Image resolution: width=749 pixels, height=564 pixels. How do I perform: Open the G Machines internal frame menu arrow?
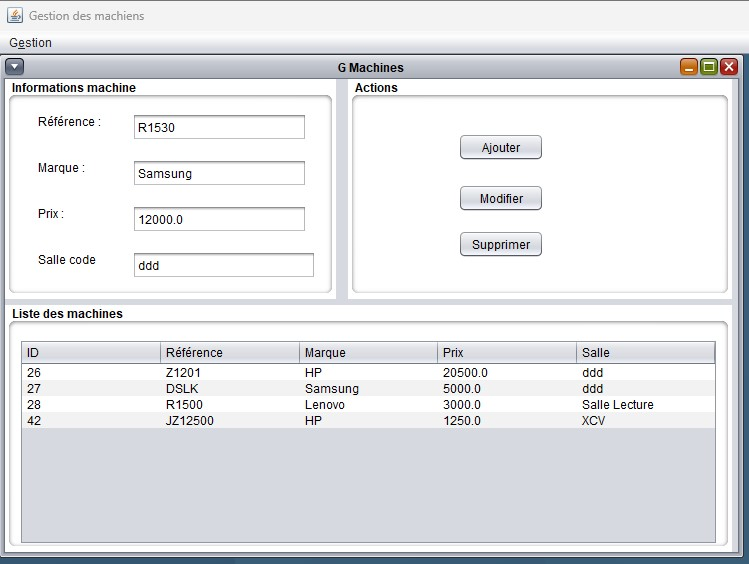[x=15, y=67]
